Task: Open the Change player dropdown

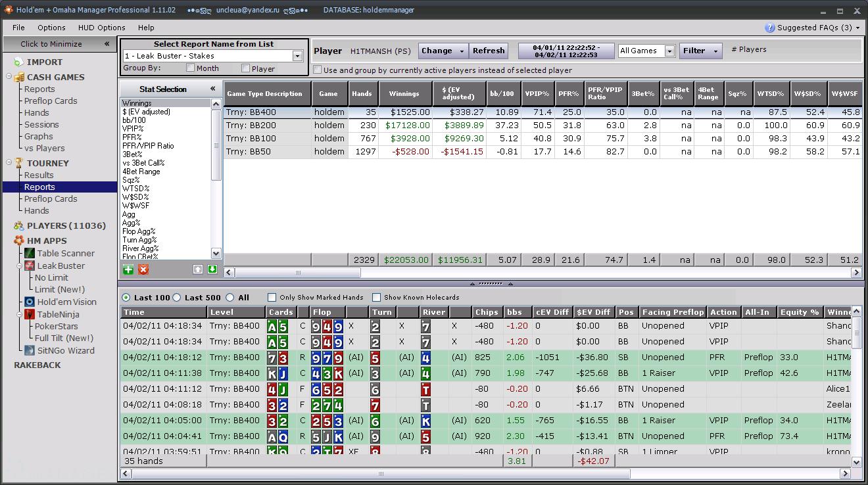Action: 462,51
